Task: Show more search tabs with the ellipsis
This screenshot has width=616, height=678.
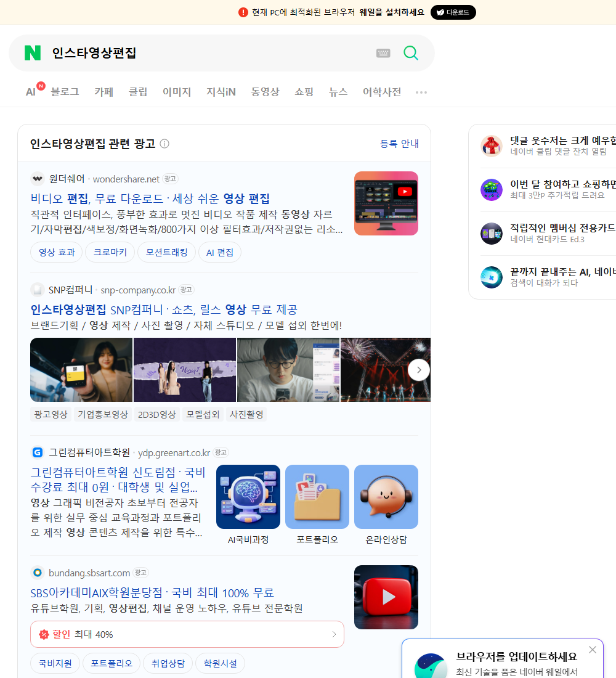Action: (421, 92)
